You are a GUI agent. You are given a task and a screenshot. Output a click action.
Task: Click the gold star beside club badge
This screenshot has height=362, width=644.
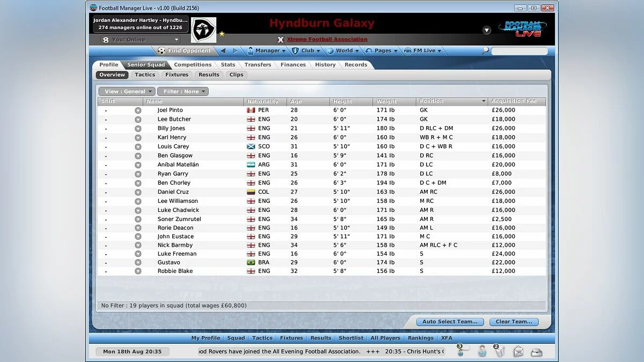(222, 34)
